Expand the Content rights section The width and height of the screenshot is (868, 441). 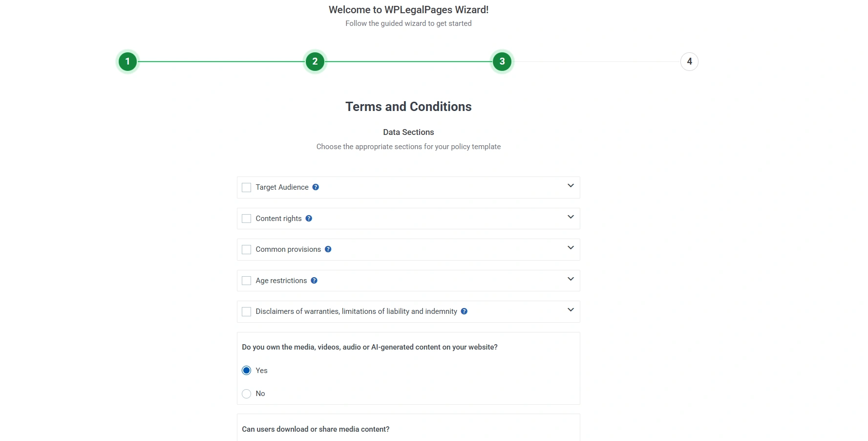pyautogui.click(x=570, y=217)
